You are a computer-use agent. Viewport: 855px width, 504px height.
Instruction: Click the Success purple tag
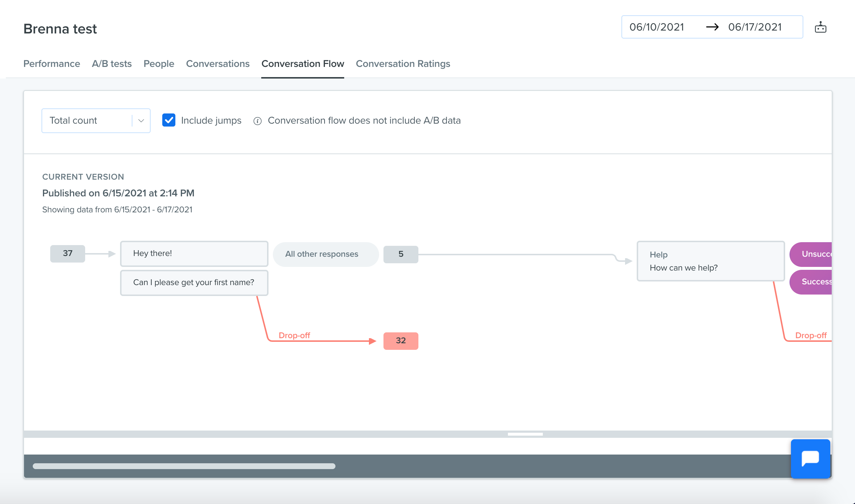pos(811,282)
